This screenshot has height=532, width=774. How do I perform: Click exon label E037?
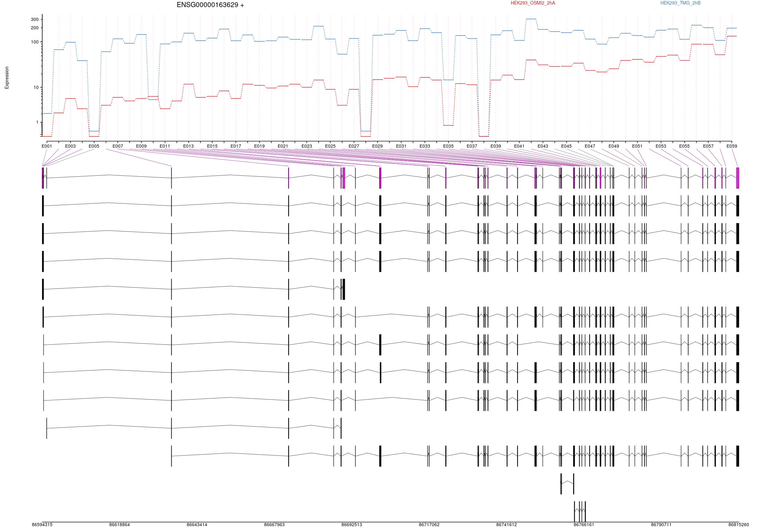pos(472,146)
